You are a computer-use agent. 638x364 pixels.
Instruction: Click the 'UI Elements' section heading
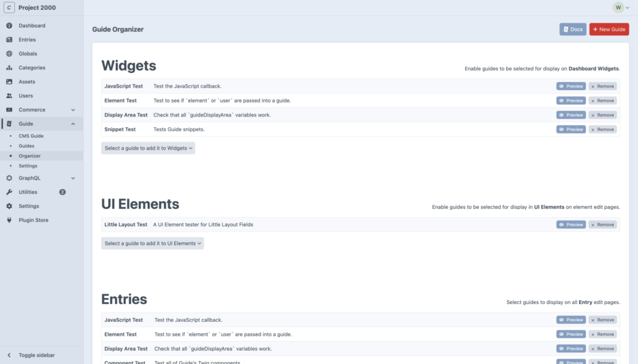pyautogui.click(x=140, y=204)
